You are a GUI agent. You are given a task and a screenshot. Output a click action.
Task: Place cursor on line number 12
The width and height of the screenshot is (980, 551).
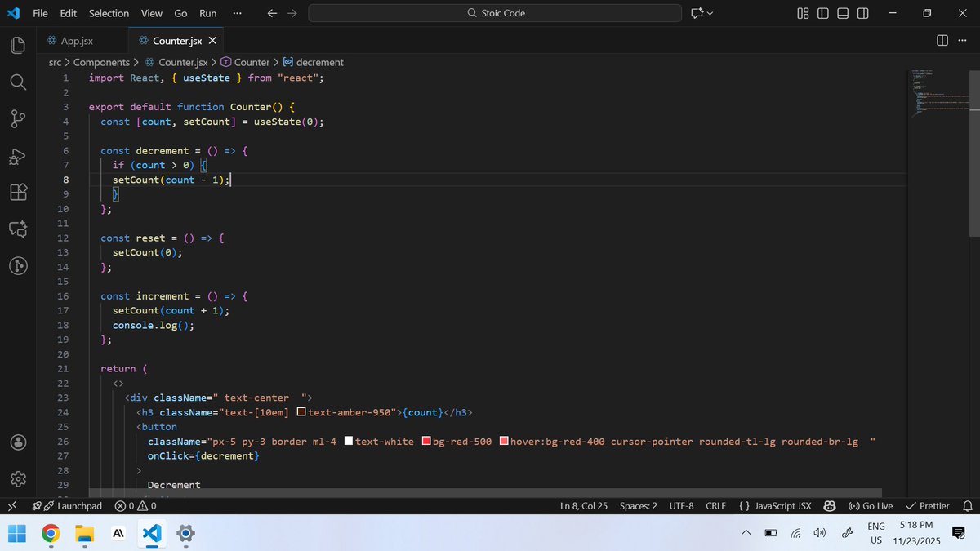click(63, 238)
